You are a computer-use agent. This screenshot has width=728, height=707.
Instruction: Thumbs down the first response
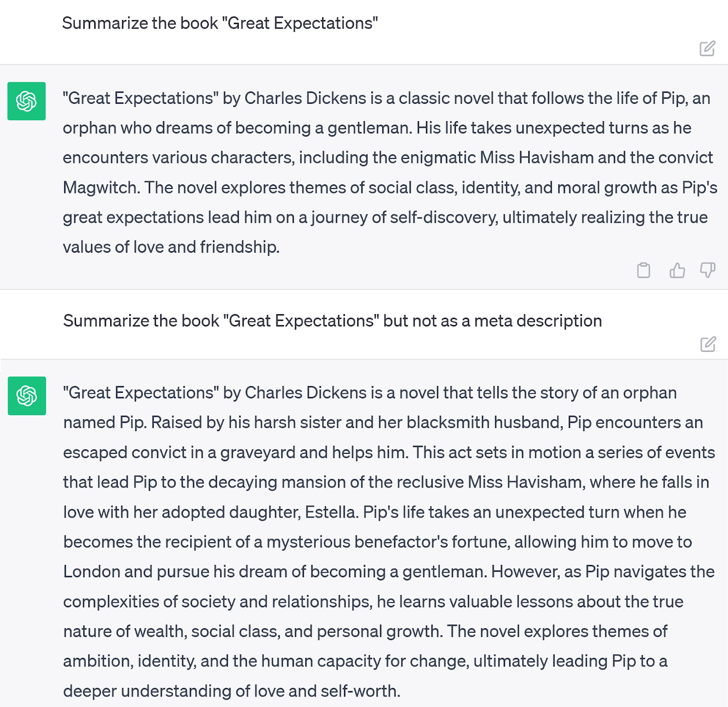tap(708, 270)
